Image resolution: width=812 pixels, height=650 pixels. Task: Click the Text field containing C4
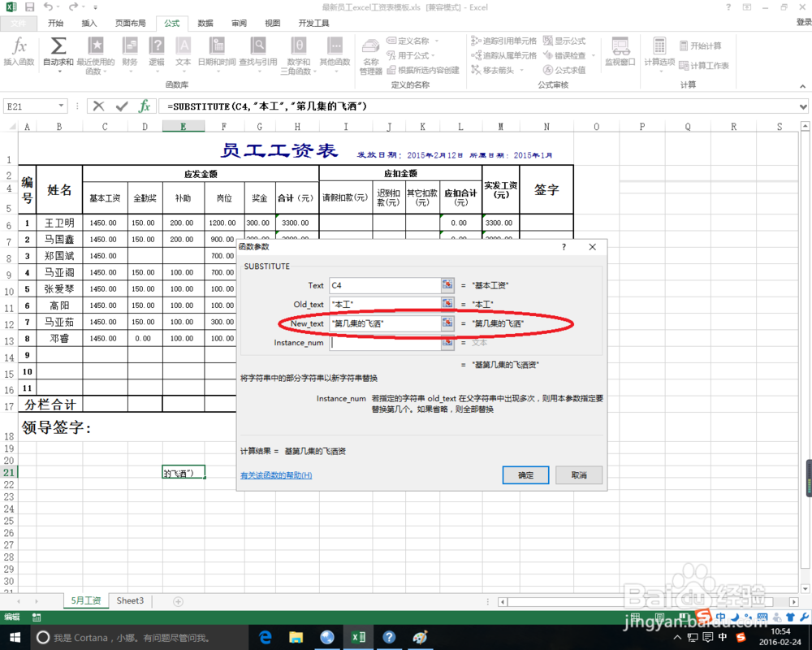[x=385, y=285]
